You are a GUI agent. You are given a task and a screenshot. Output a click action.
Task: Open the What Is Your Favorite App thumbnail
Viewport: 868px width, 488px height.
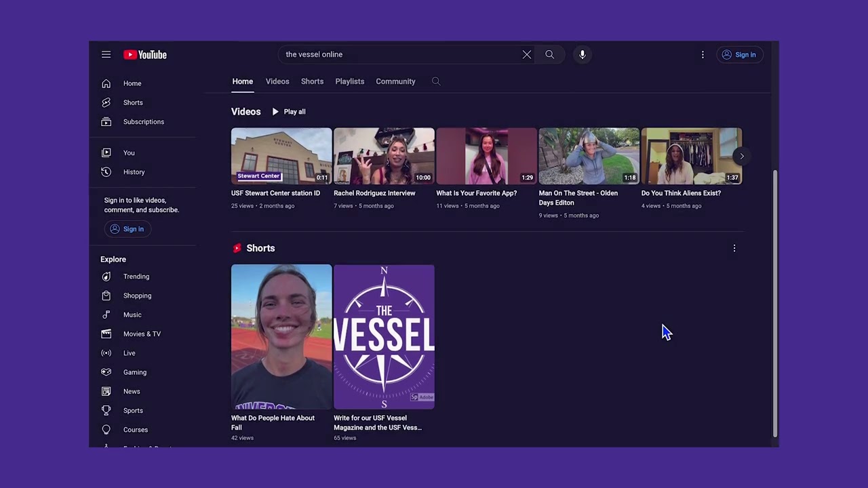tap(486, 156)
